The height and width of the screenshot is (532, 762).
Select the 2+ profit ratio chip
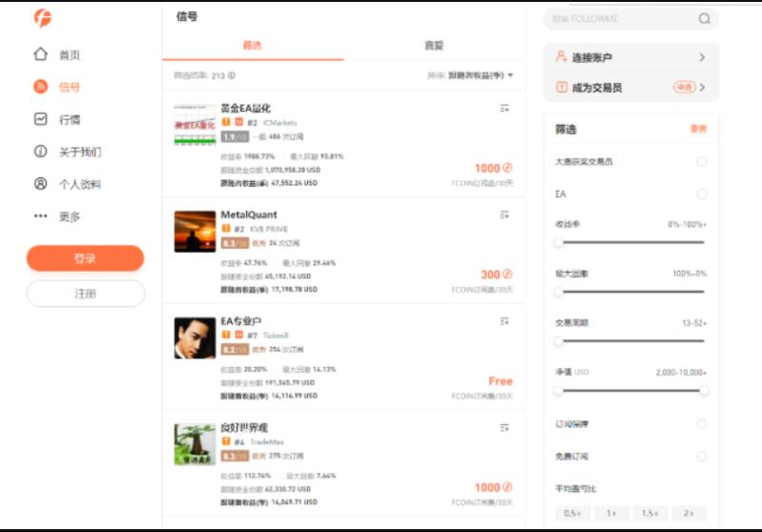[x=689, y=513]
